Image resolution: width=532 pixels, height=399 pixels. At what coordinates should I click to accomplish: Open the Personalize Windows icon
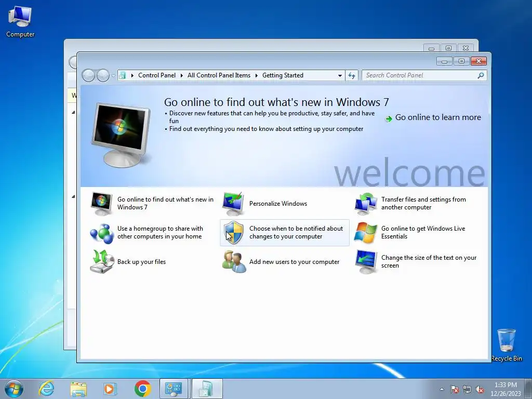click(233, 204)
